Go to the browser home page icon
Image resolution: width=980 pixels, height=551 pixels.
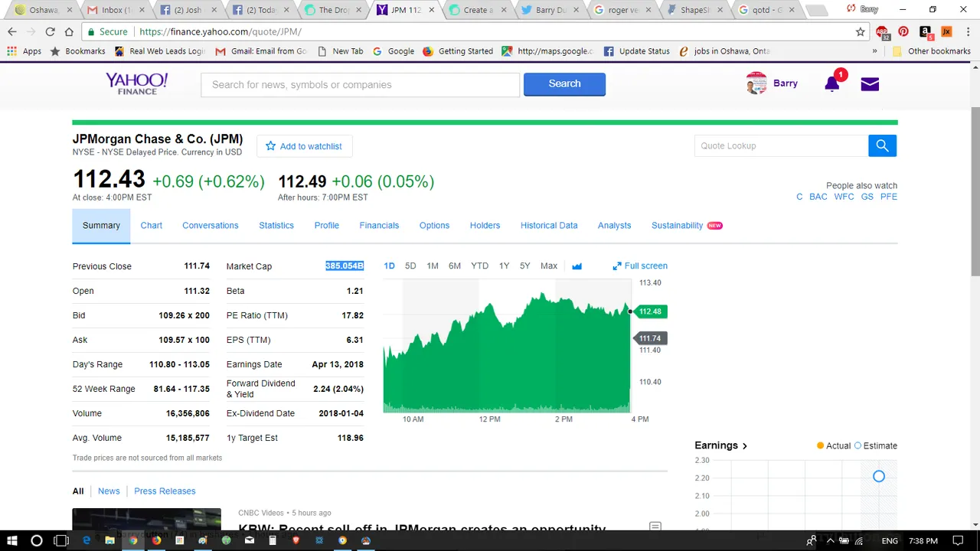69,32
